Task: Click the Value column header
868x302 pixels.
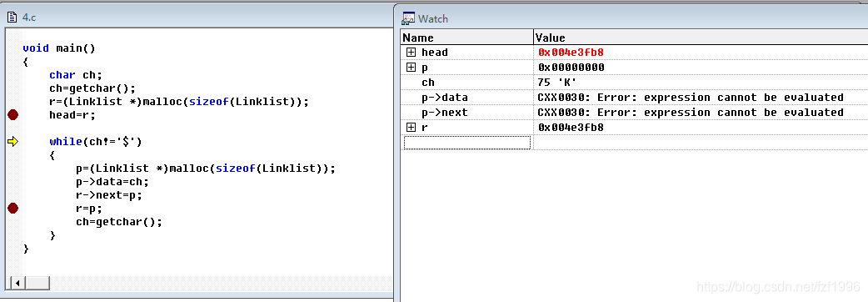Action: (x=701, y=38)
